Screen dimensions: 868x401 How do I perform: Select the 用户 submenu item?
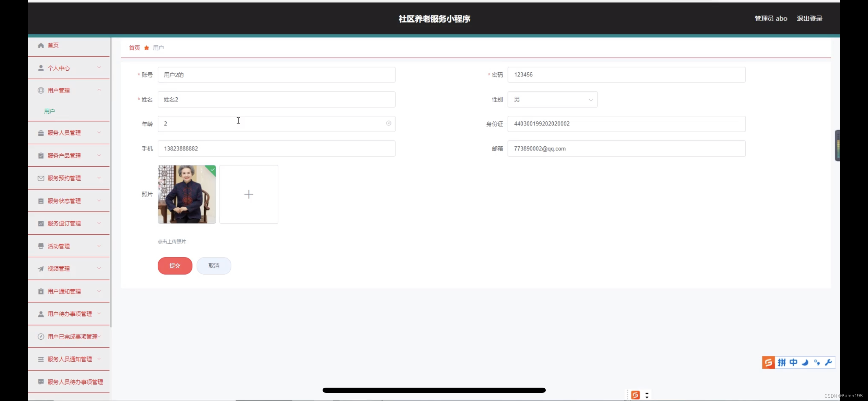coord(49,111)
